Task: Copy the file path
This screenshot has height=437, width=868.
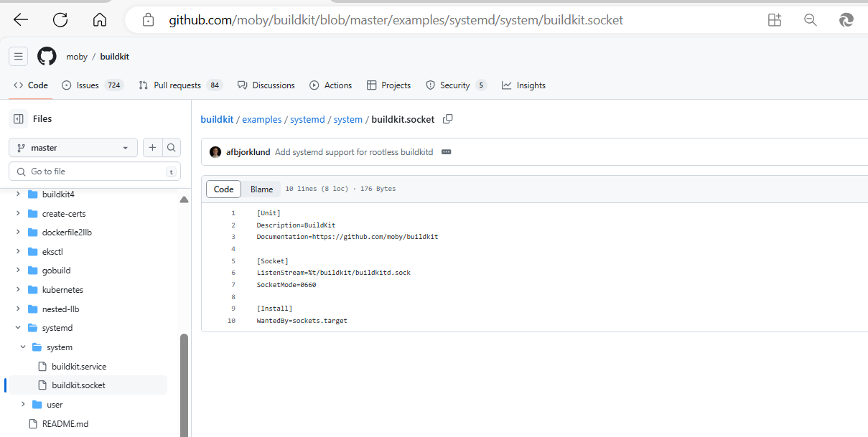Action: tap(448, 119)
